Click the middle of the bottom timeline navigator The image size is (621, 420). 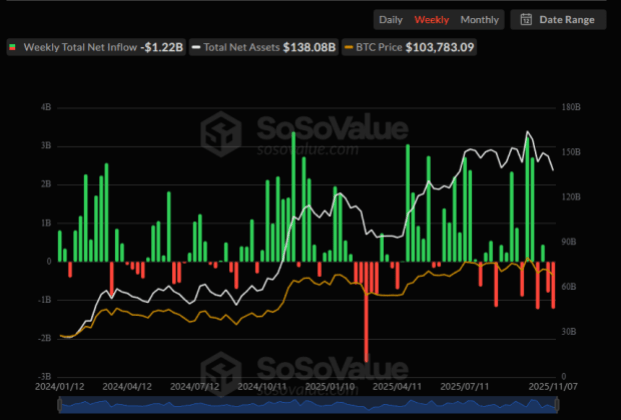307,404
